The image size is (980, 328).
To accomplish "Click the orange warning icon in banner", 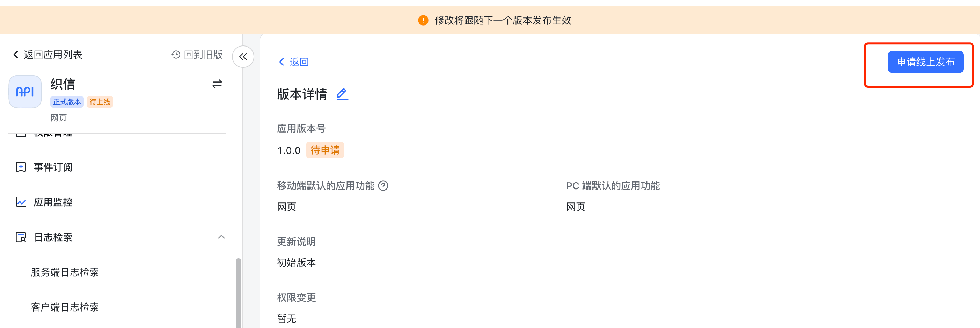I will [x=423, y=21].
